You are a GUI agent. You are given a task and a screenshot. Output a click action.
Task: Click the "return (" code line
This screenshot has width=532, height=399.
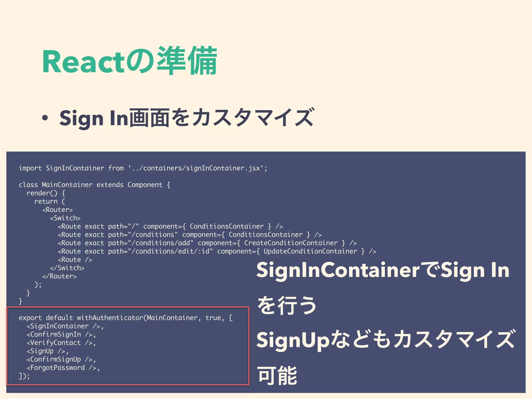(x=50, y=201)
